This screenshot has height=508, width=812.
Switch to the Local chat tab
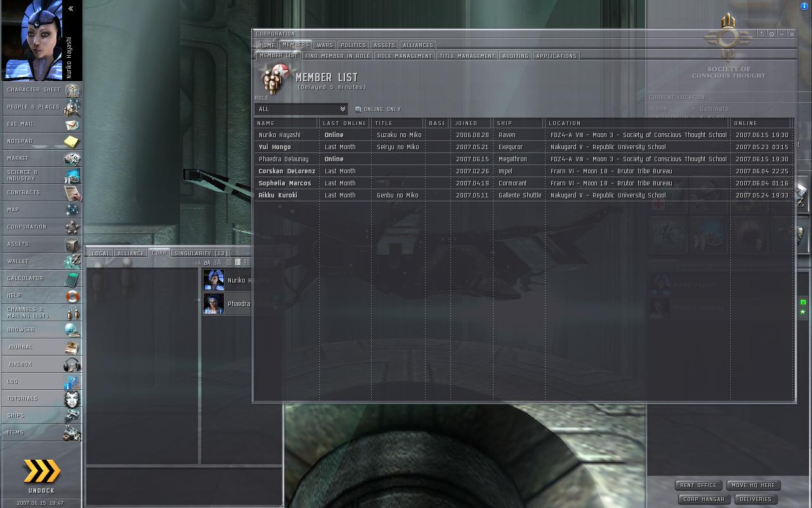click(x=101, y=253)
